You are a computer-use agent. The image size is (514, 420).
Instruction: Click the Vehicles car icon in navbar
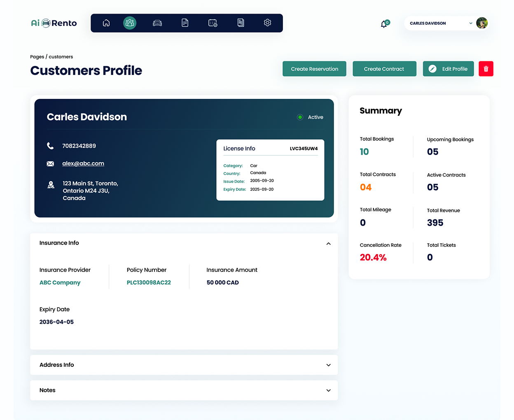coord(157,23)
